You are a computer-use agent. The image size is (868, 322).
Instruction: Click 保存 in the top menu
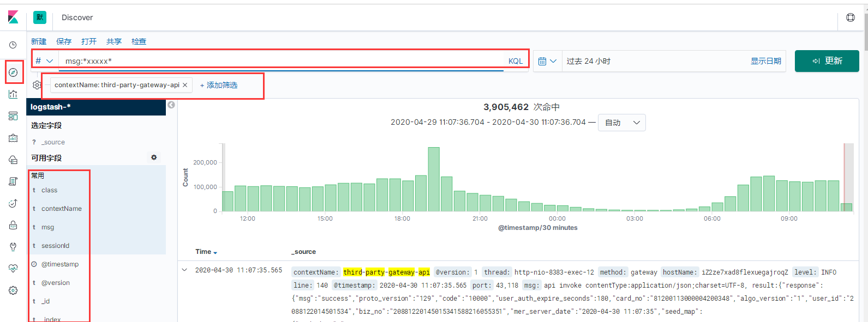click(x=64, y=41)
